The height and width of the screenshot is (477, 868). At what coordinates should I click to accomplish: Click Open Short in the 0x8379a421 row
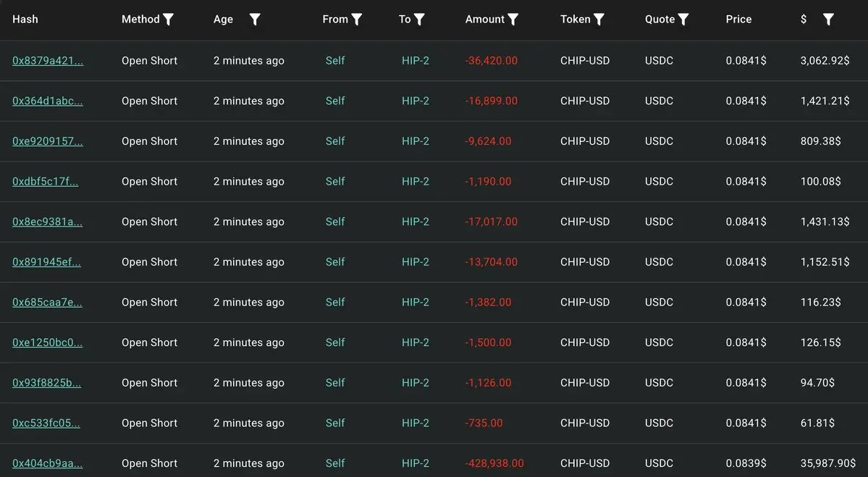tap(149, 61)
